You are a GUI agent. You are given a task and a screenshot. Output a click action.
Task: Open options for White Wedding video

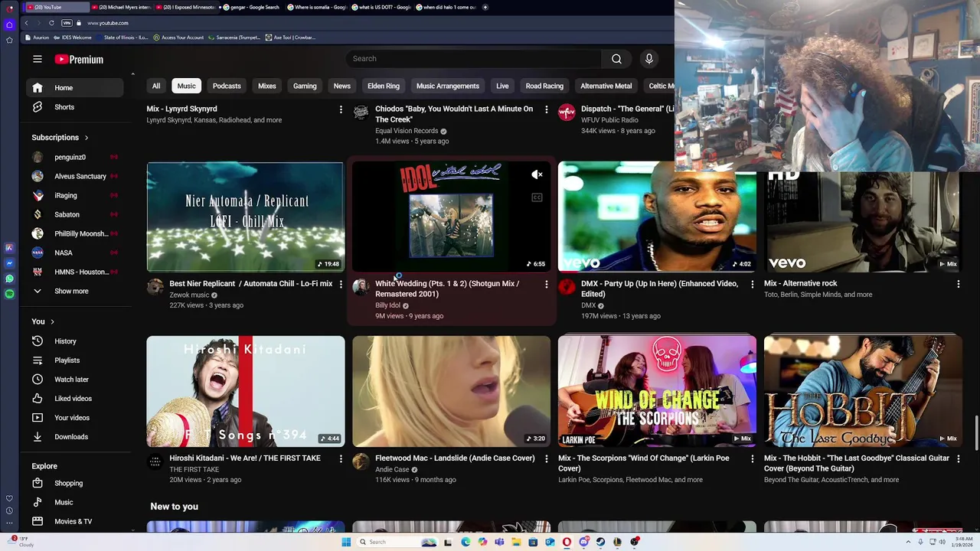point(546,284)
